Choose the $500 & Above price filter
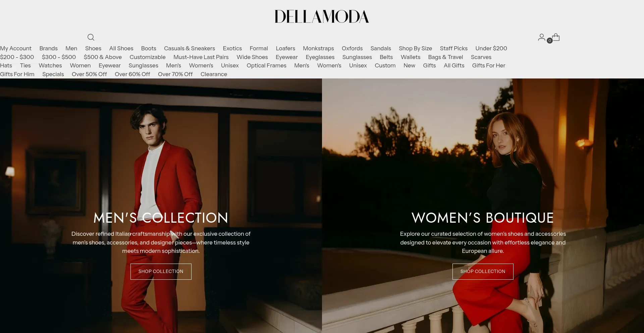The width and height of the screenshot is (644, 333). pyautogui.click(x=103, y=57)
